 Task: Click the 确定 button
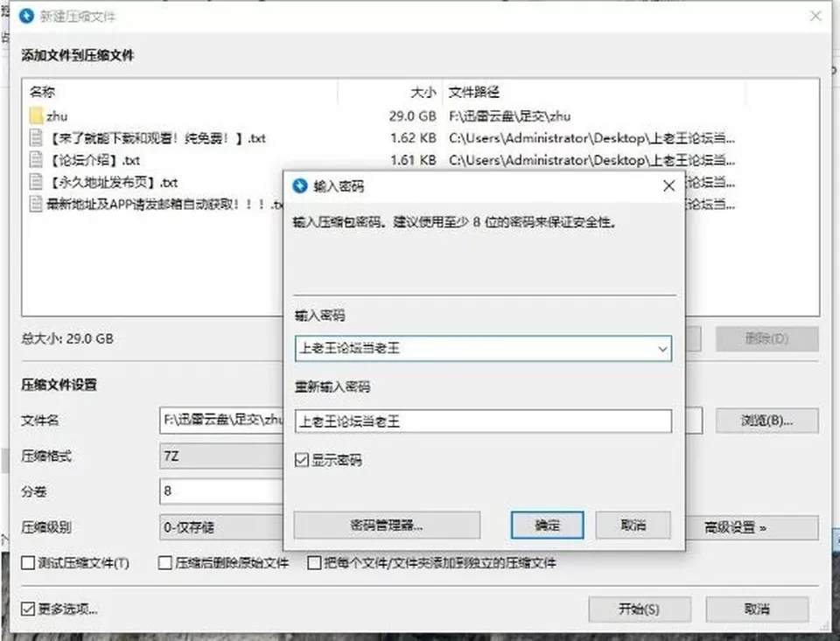click(x=547, y=525)
